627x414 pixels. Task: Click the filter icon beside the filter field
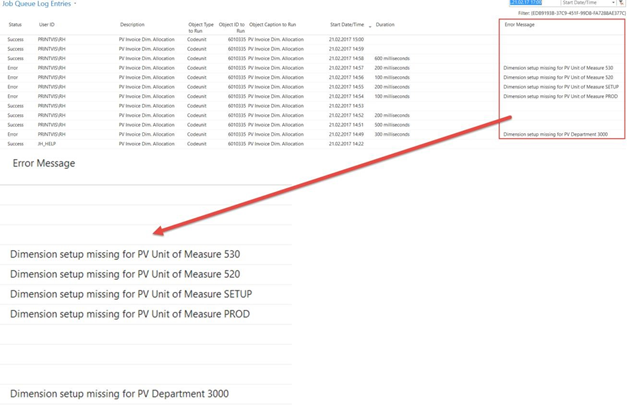pos(621,2)
